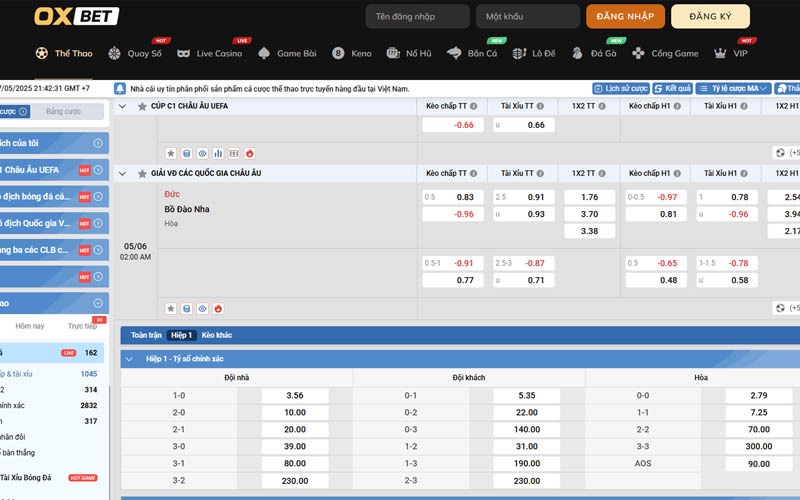
Task: Click the notification bell icon in announcement bar
Action: click(121, 88)
